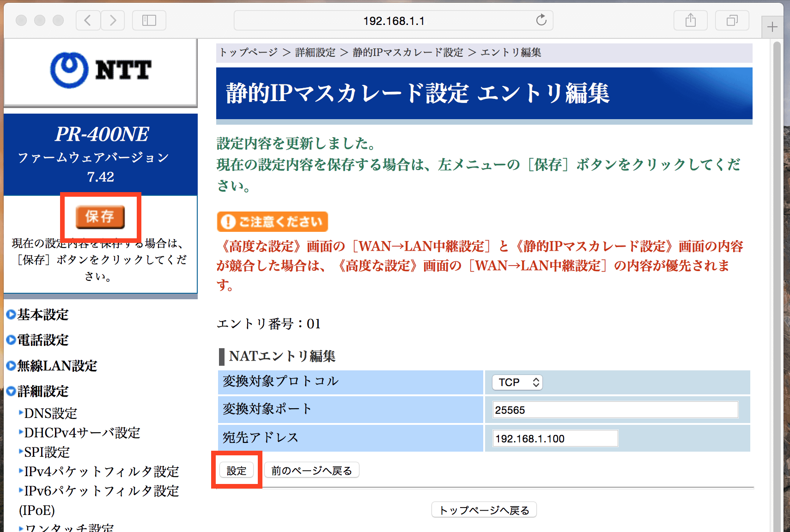Click the ご注意ください warning badge
This screenshot has height=532, width=790.
tap(272, 222)
